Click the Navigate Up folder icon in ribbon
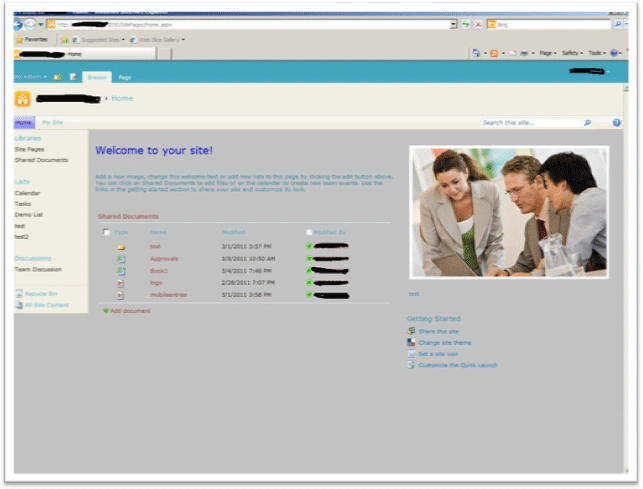 click(x=57, y=77)
